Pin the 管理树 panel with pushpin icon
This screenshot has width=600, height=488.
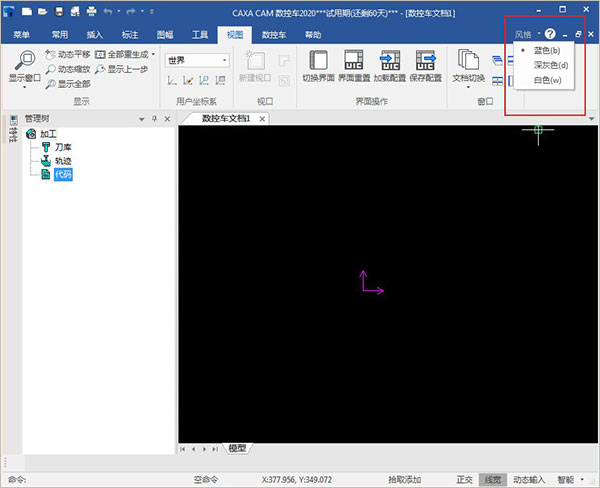coord(154,119)
